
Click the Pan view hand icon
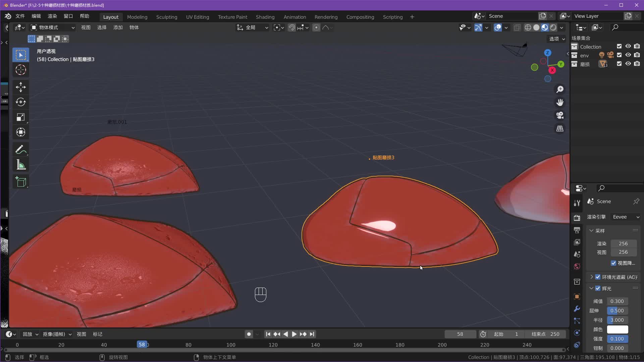(560, 103)
